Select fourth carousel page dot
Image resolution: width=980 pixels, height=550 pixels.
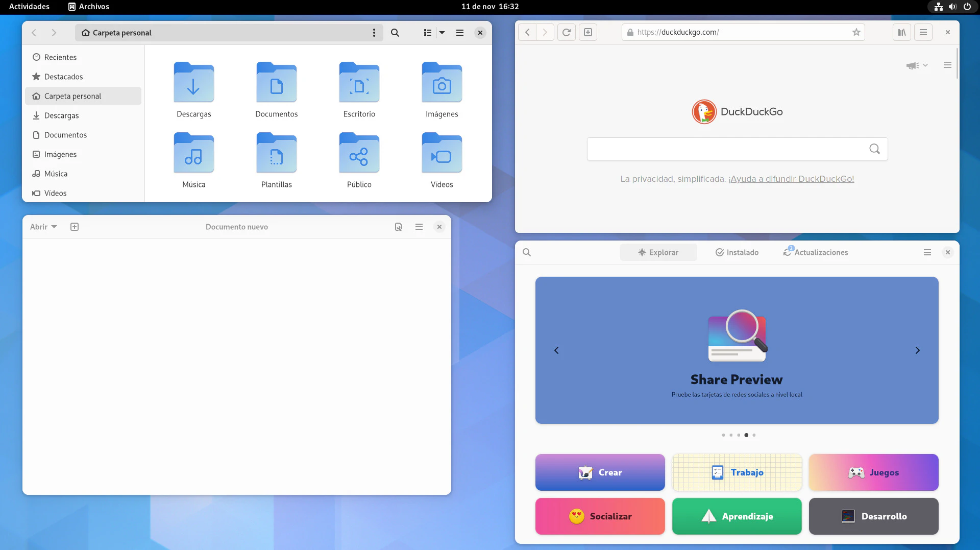coord(746,435)
